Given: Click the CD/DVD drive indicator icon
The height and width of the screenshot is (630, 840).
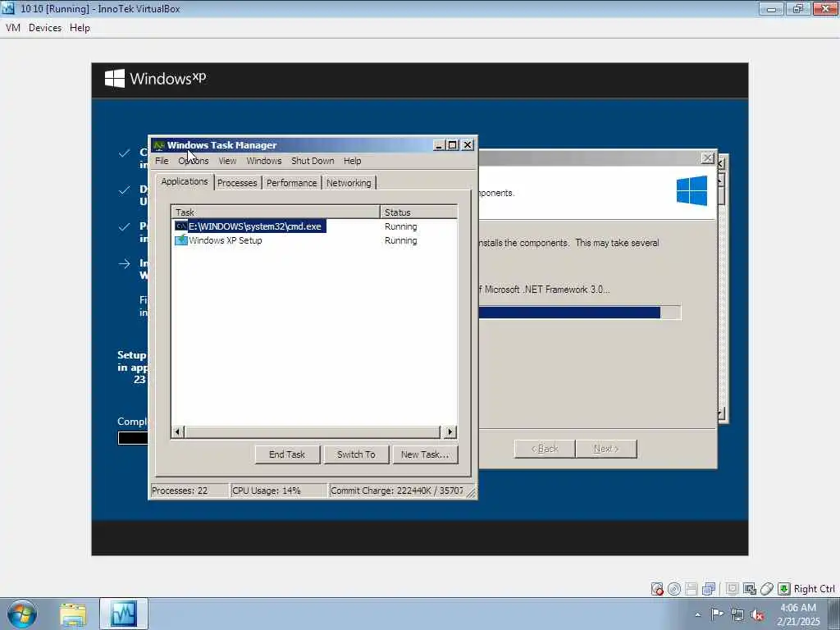Looking at the screenshot, I should tap(674, 589).
